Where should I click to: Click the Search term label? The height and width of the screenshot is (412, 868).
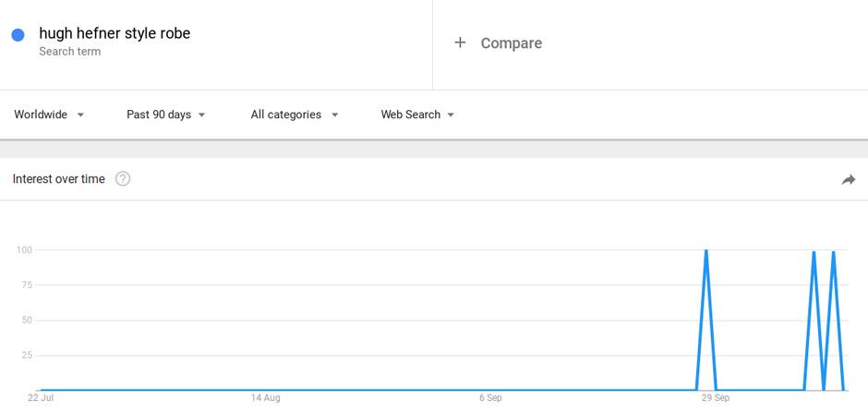click(x=70, y=52)
